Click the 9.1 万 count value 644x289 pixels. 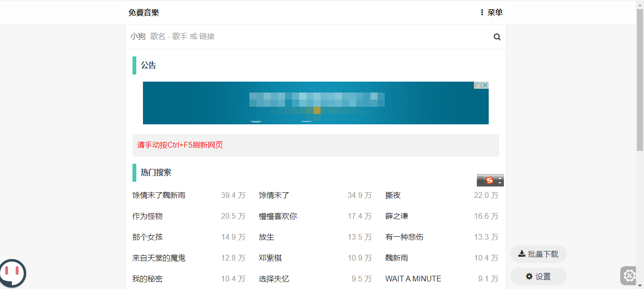(x=488, y=279)
